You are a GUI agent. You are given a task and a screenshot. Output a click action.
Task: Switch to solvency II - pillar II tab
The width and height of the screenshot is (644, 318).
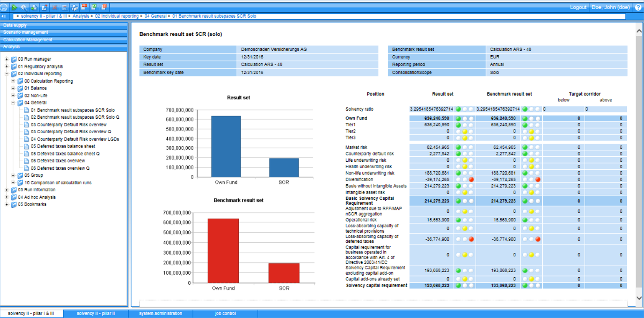96,313
